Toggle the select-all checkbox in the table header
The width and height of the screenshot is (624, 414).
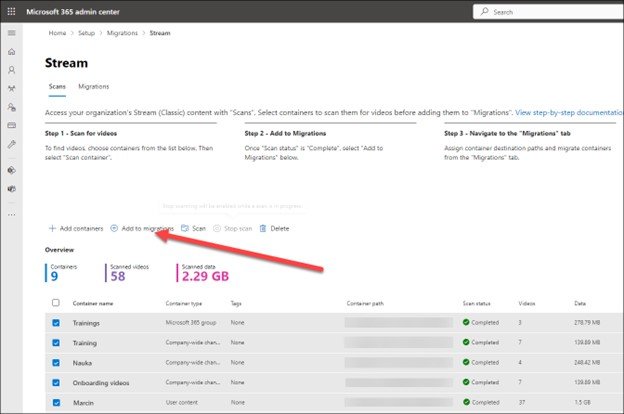tap(56, 302)
